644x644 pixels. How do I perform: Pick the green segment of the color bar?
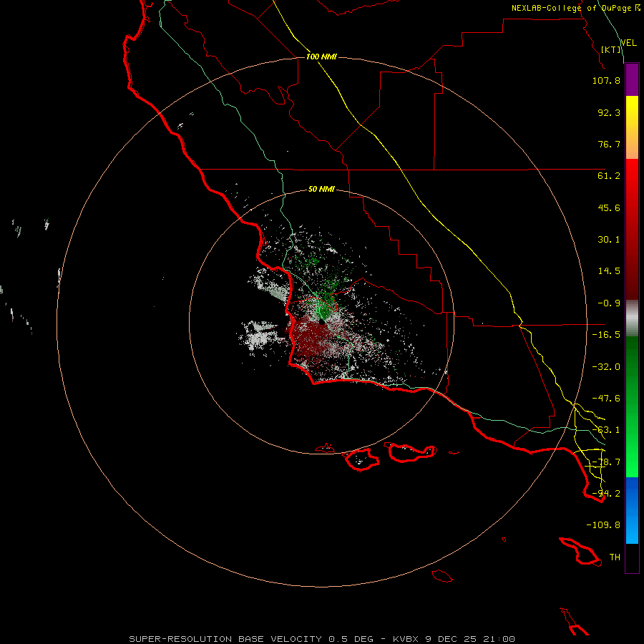(632, 406)
